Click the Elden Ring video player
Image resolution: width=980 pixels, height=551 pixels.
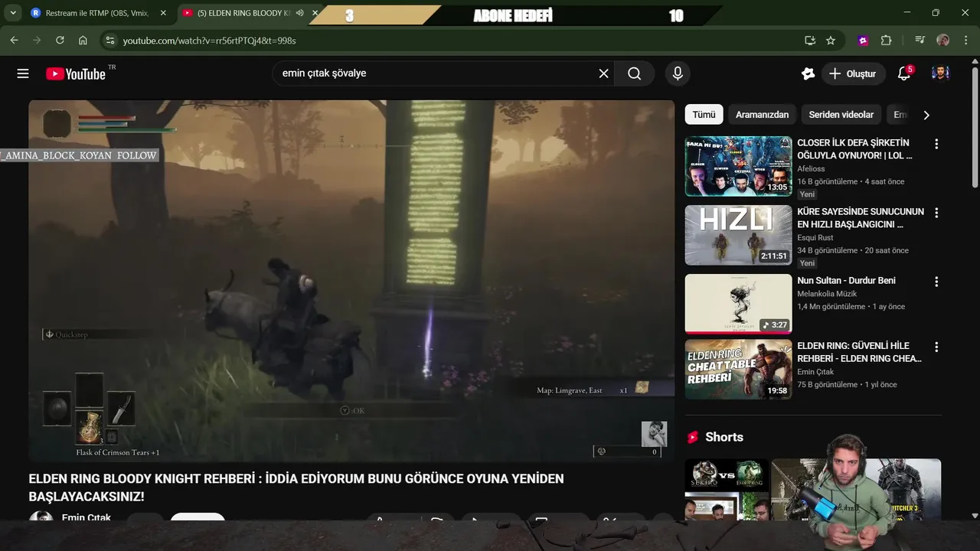pos(351,281)
